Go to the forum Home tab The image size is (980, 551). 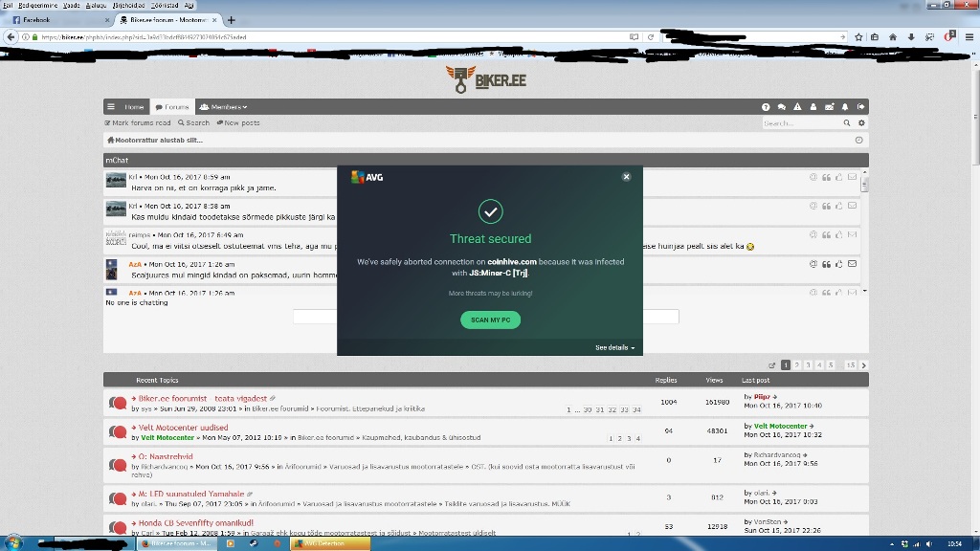tap(134, 107)
